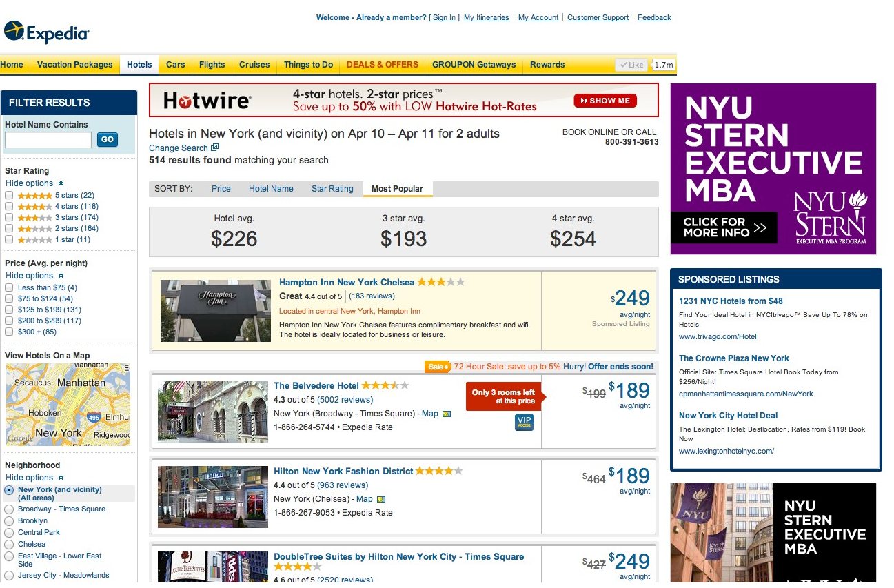Check the $300+ price filter

pos(9,332)
